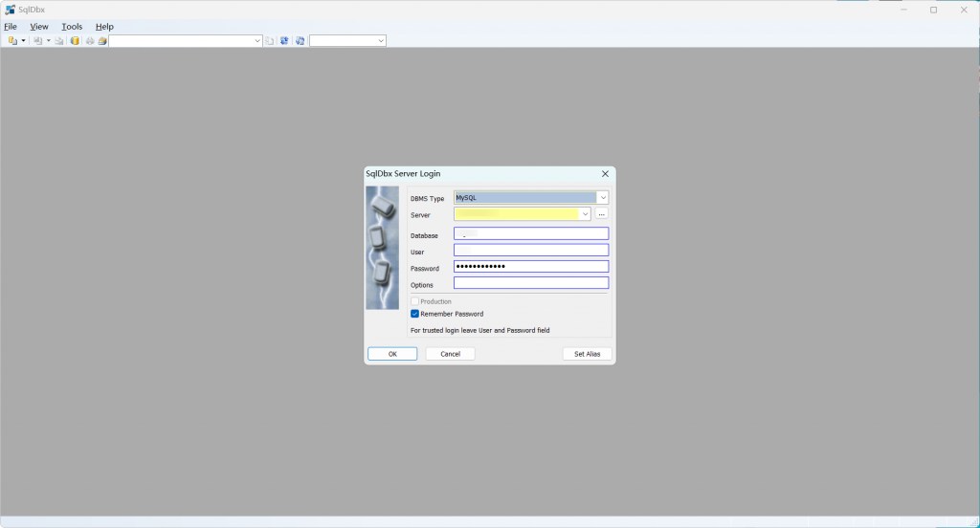Close the SqlDbx Server Login dialog
Screen dimensions: 980x528
(x=605, y=174)
